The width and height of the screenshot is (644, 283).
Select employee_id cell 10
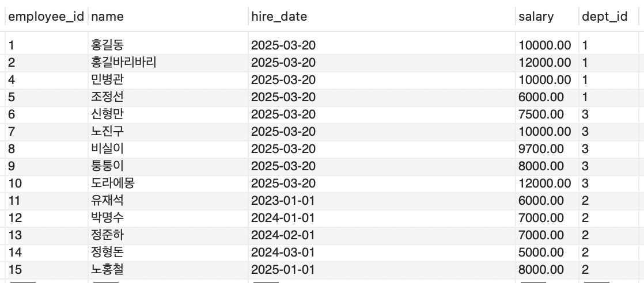tap(47, 183)
